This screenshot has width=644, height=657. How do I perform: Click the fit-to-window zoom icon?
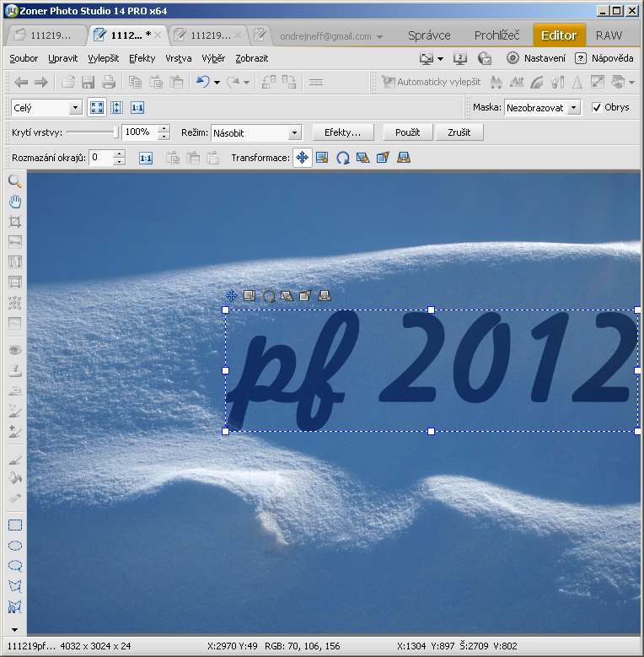coord(97,108)
